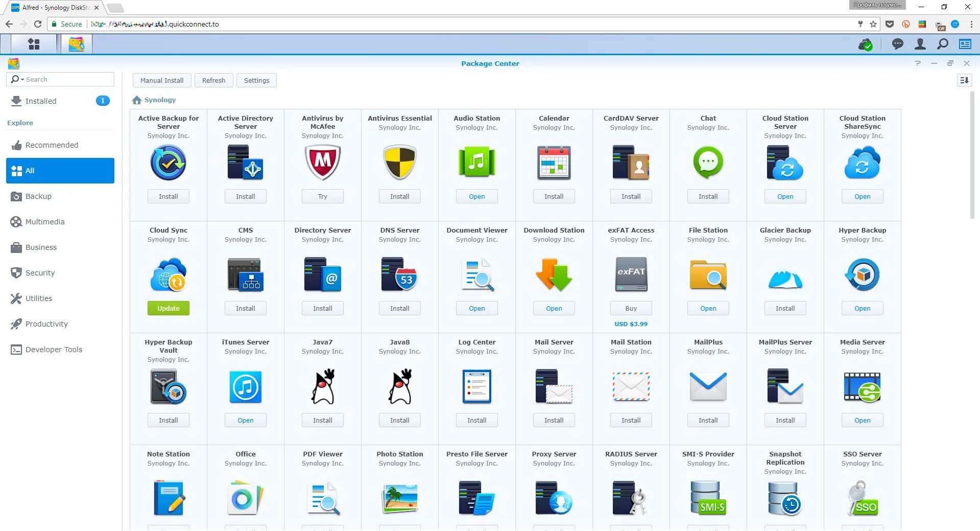Click the Active Backup for Server icon
The image size is (980, 531).
tap(169, 163)
